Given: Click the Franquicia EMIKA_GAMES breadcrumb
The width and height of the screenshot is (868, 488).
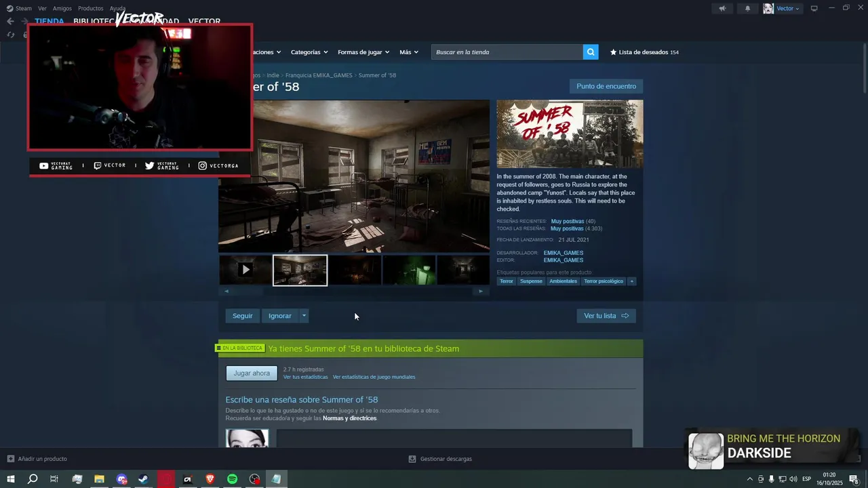Looking at the screenshot, I should [319, 75].
